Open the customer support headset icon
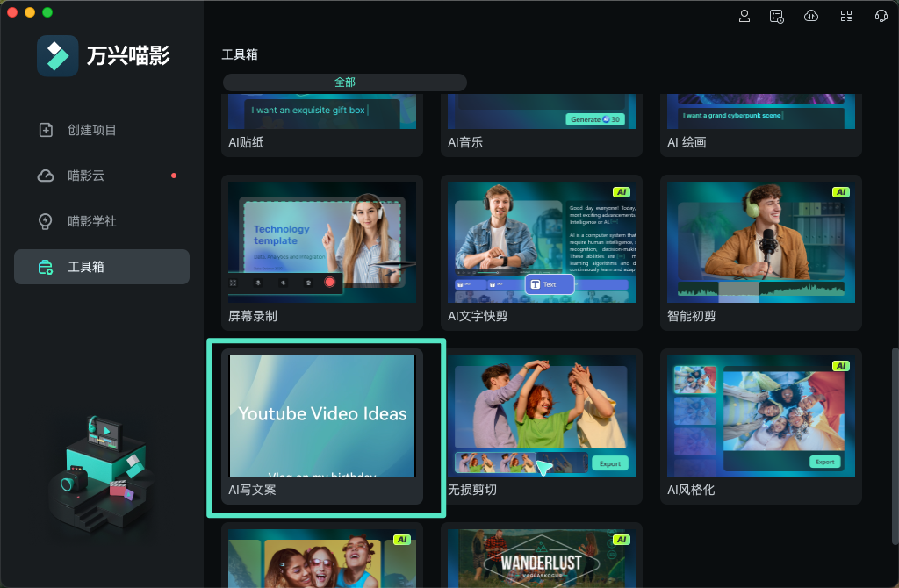Image resolution: width=899 pixels, height=588 pixels. point(881,16)
